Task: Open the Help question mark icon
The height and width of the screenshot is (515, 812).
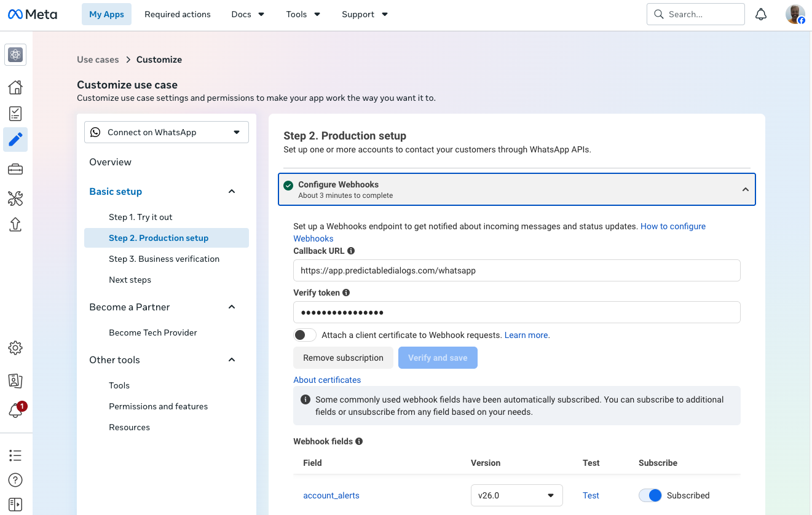Action: tap(15, 480)
